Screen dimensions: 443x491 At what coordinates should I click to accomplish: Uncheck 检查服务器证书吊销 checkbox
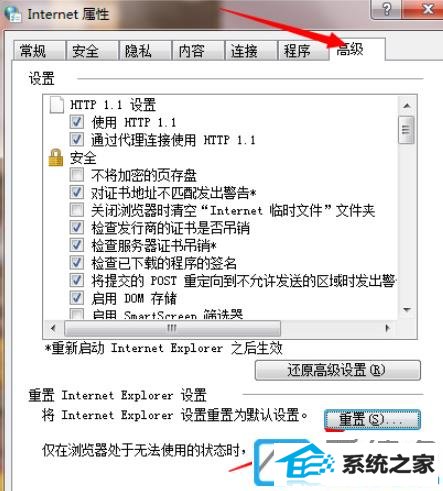click(77, 245)
